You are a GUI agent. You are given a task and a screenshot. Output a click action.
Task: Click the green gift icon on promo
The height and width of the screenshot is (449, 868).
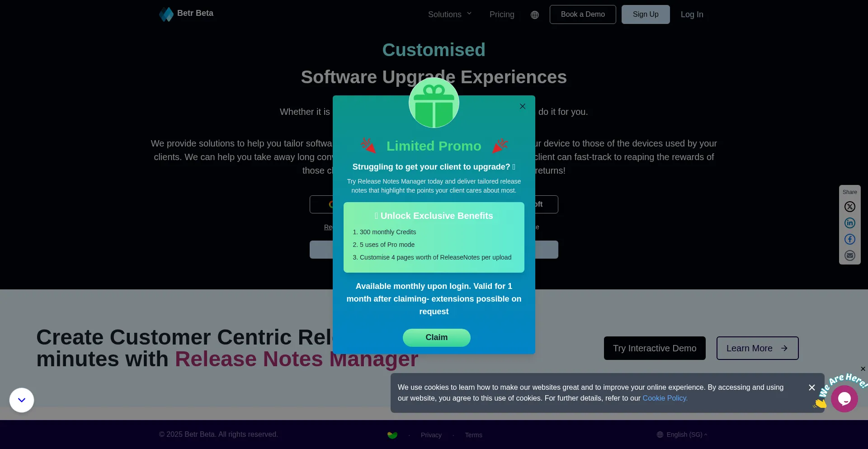coord(434,103)
